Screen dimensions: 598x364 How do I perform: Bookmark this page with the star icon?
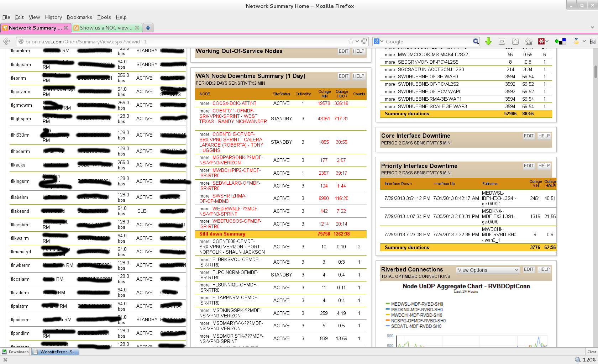[351, 41]
